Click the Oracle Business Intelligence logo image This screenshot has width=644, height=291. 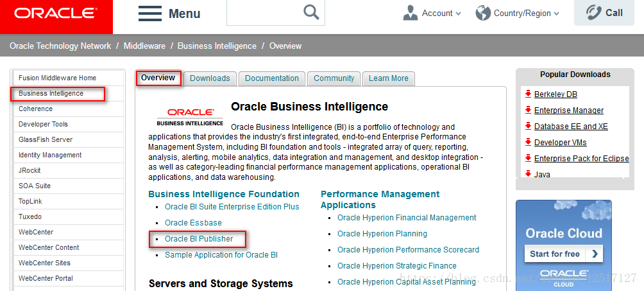coord(190,117)
